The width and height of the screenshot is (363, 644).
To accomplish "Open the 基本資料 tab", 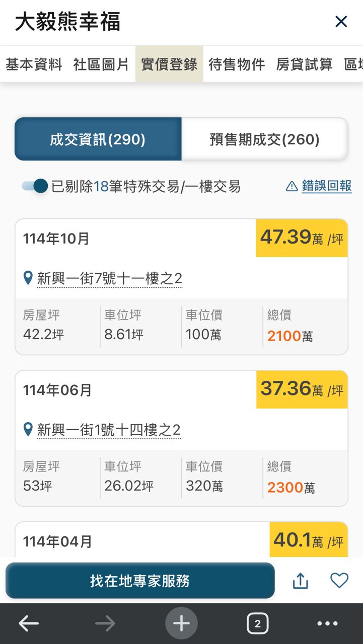I will [34, 64].
